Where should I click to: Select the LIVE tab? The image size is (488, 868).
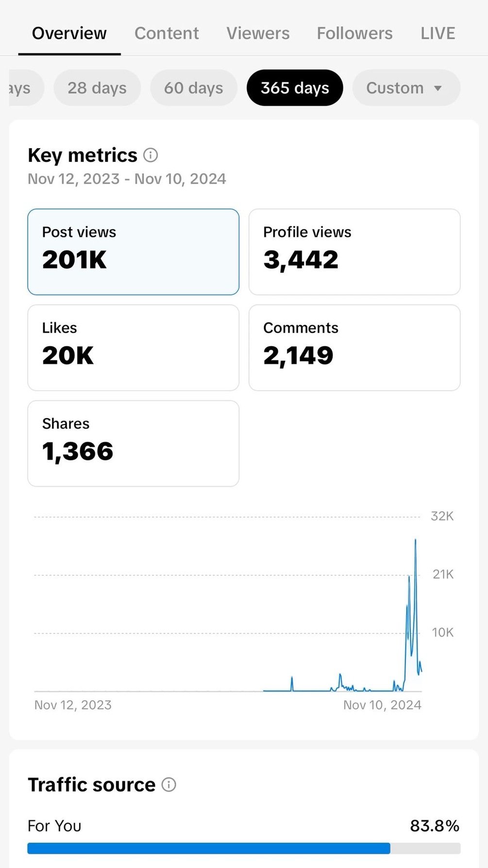pyautogui.click(x=438, y=34)
